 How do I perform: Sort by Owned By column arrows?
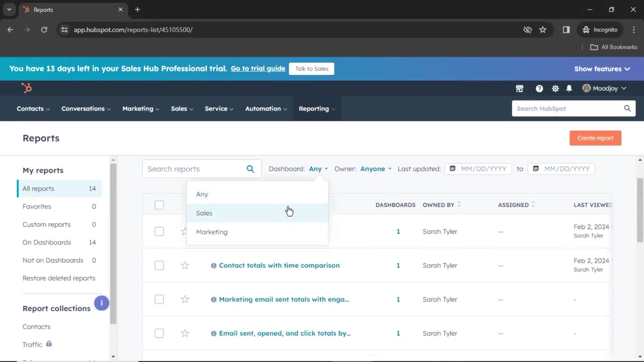point(459,204)
